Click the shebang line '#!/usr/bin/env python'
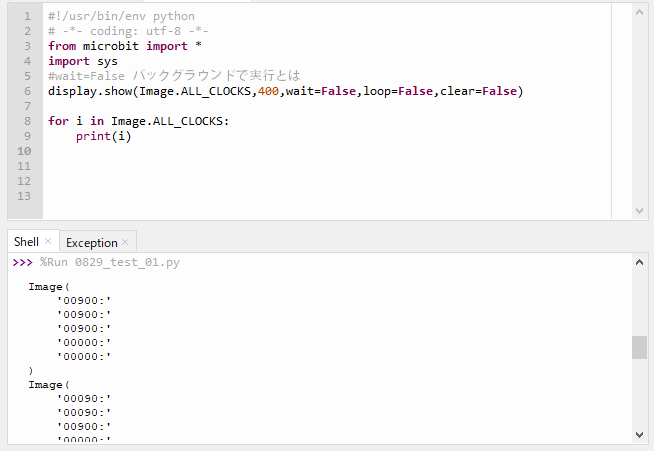654x451 pixels. (x=121, y=16)
